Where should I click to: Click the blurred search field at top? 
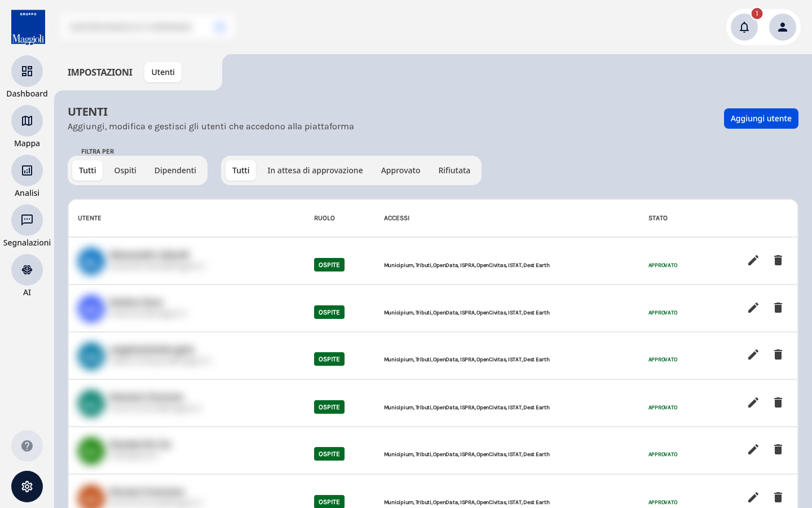pos(147,27)
